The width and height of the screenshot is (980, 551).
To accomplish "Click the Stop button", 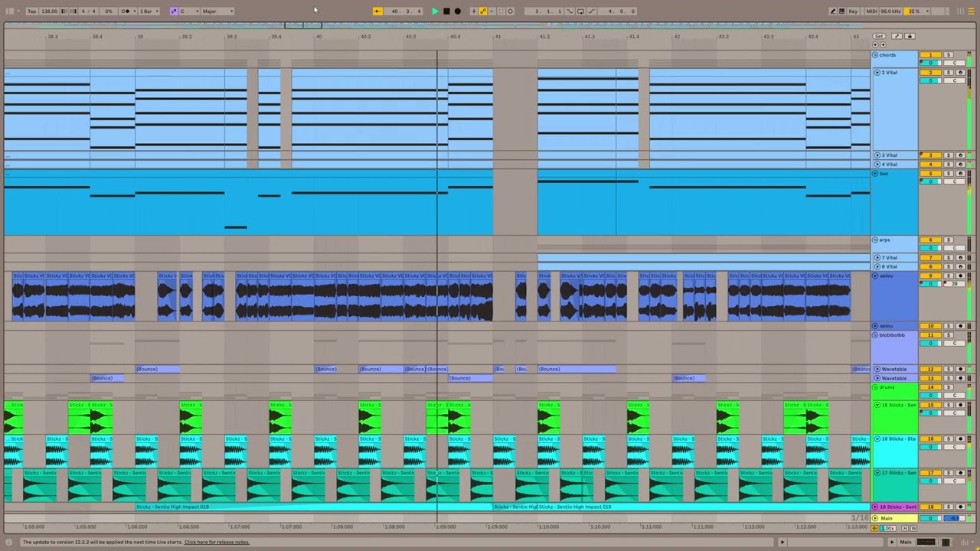I will [x=446, y=11].
